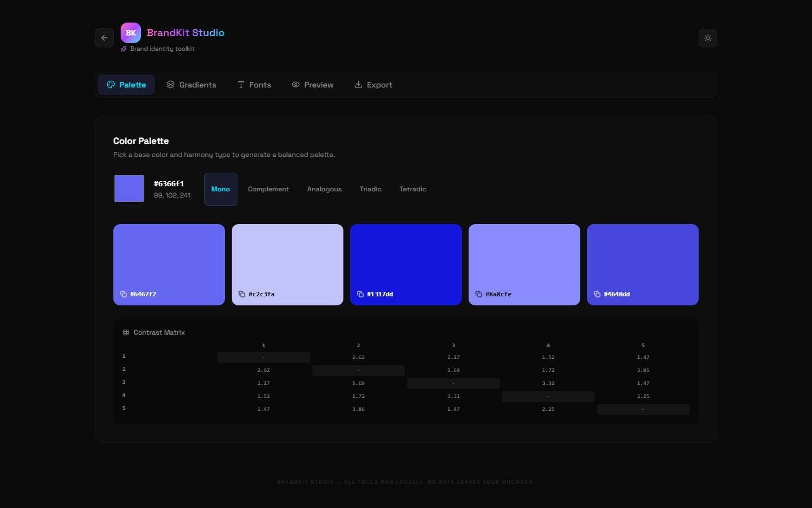Choose the Complement harmony type

(x=268, y=189)
